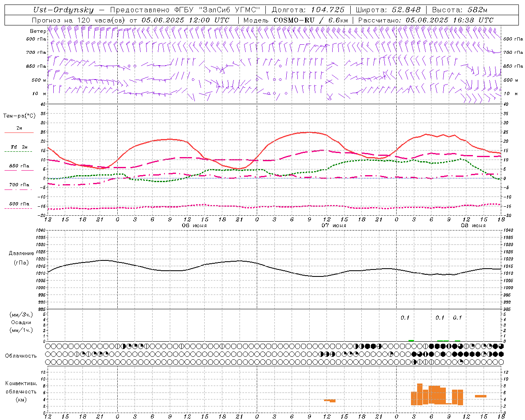Click the Облачность row label
The image size is (525, 420).
point(21,356)
